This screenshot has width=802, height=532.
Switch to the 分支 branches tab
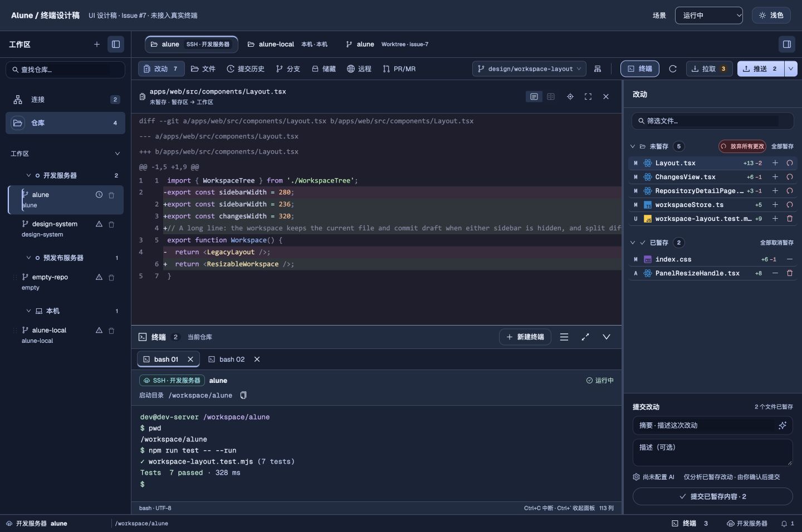[x=288, y=69]
